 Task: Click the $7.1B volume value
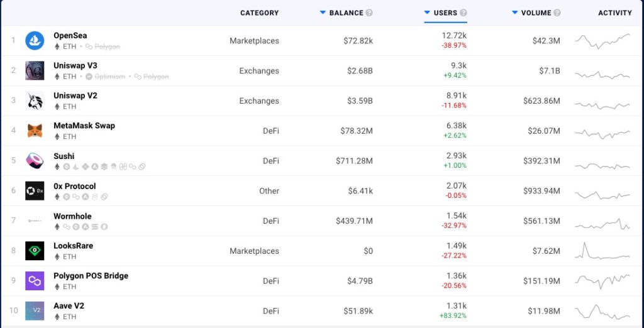[550, 70]
